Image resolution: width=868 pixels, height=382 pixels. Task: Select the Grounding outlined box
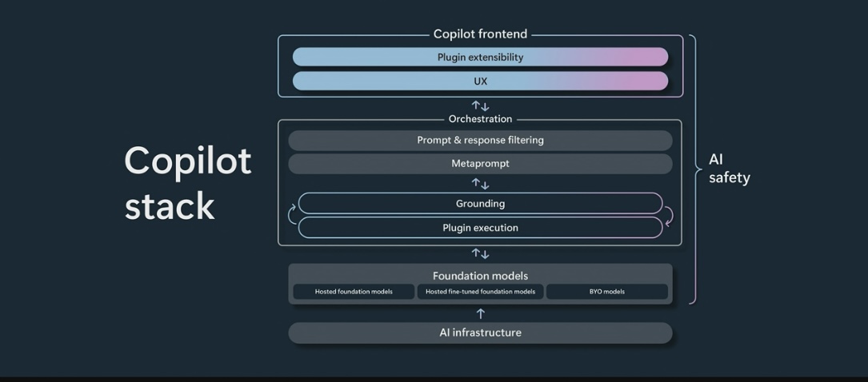coord(480,204)
